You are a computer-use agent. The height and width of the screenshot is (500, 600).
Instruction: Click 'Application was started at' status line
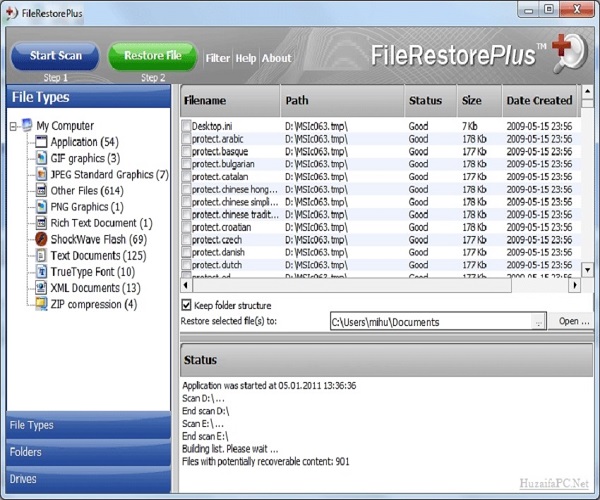(x=269, y=385)
